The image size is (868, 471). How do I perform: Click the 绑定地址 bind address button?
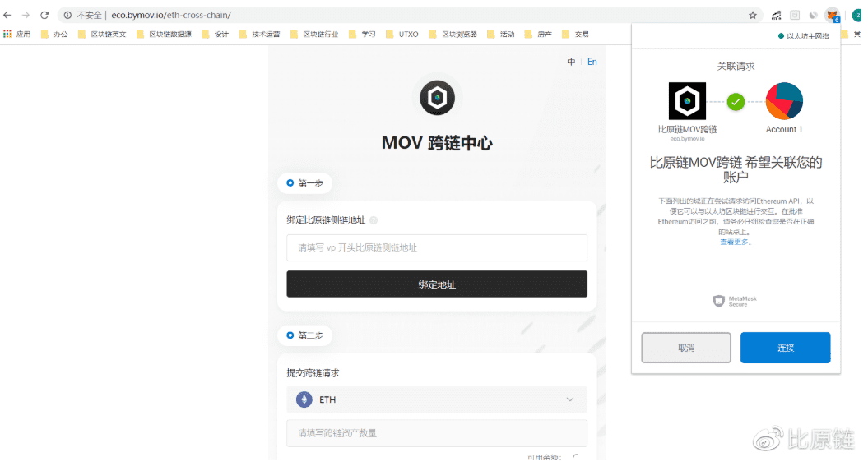coord(437,284)
